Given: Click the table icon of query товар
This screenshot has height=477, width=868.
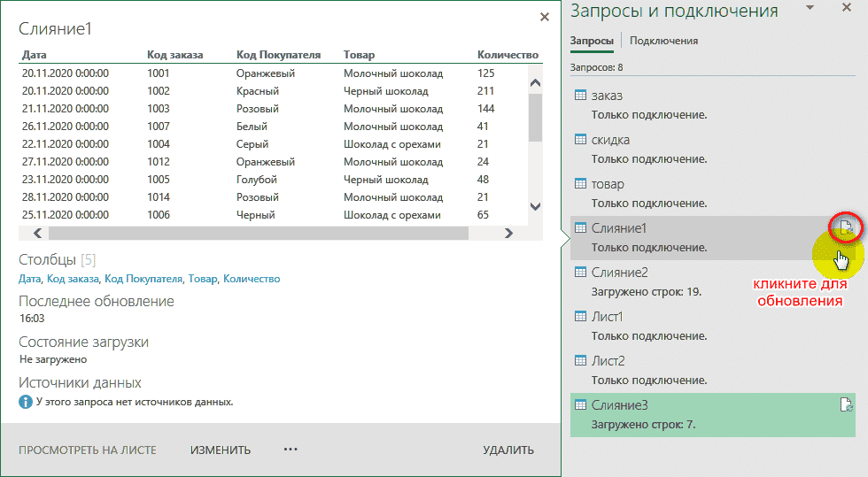Looking at the screenshot, I should pyautogui.click(x=581, y=184).
